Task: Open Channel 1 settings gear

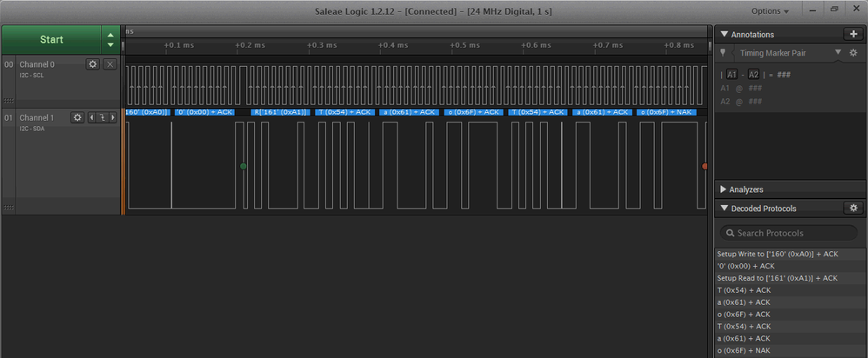Action: click(78, 117)
